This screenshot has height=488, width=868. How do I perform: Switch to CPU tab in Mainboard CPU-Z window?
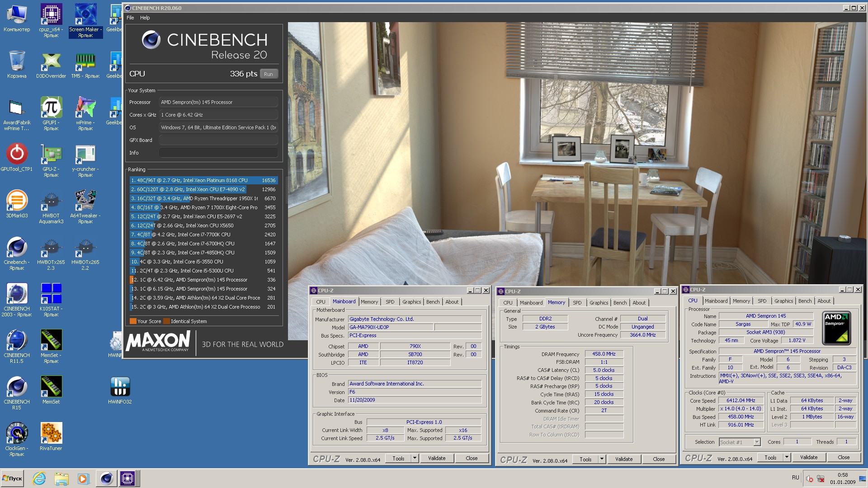click(321, 302)
